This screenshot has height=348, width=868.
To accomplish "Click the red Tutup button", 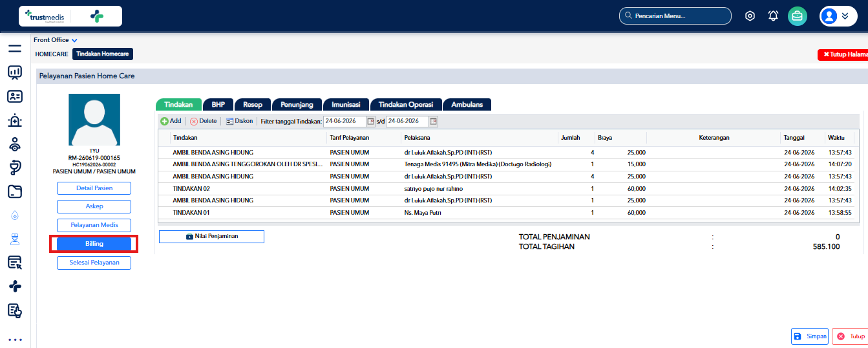I will pyautogui.click(x=851, y=336).
